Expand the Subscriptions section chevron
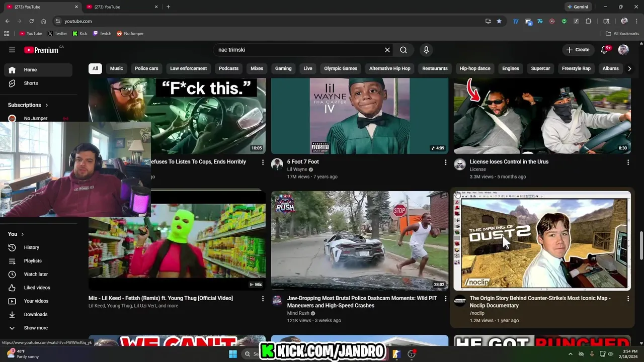The image size is (644, 362). [x=47, y=105]
